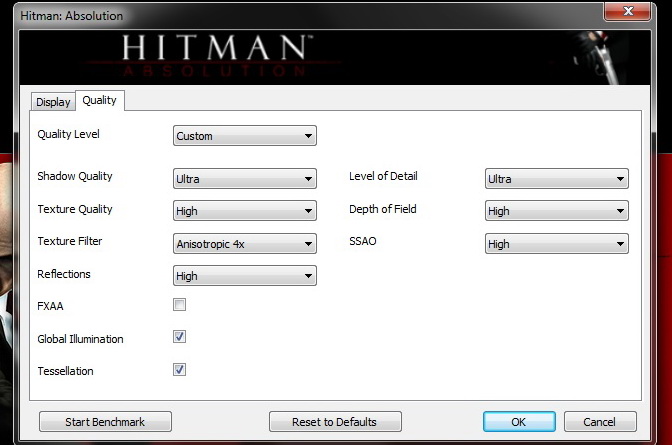Enable the FXAA checkbox
This screenshot has height=445, width=672.
pos(180,305)
